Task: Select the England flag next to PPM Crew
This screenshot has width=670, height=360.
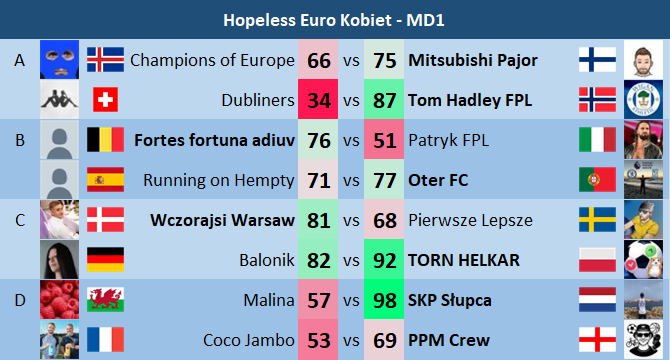Action: click(597, 340)
